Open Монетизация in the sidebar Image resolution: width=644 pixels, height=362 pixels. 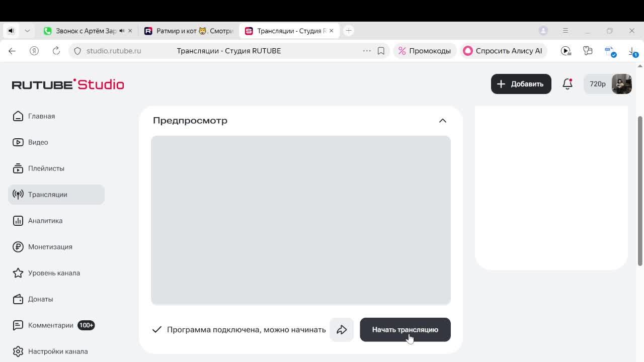pos(56,247)
